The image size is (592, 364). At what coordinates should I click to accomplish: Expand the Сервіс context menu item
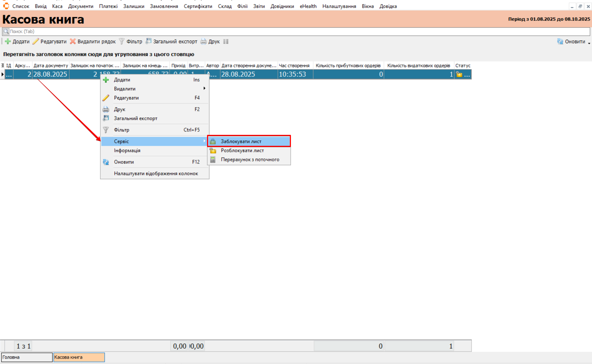pyautogui.click(x=121, y=141)
